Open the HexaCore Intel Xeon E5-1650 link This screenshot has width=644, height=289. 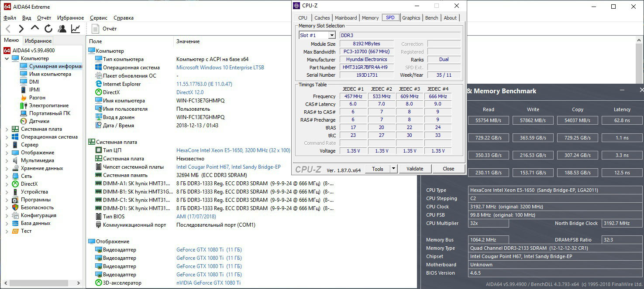pyautogui.click(x=233, y=150)
